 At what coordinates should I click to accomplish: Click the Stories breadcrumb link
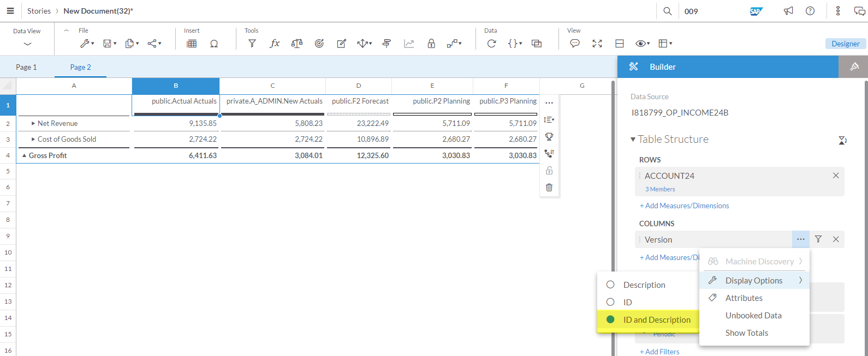pos(39,11)
